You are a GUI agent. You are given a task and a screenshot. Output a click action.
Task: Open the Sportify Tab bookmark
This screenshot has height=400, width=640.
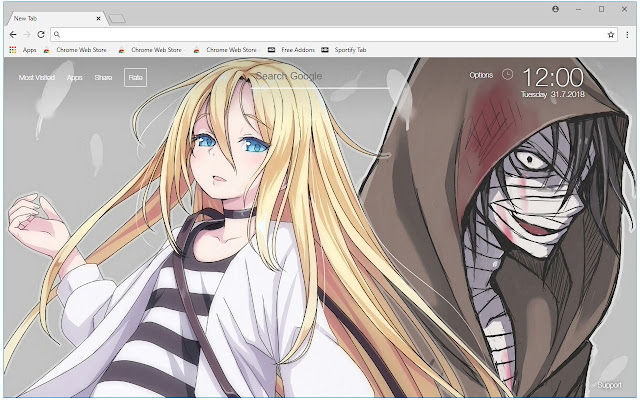pyautogui.click(x=344, y=50)
